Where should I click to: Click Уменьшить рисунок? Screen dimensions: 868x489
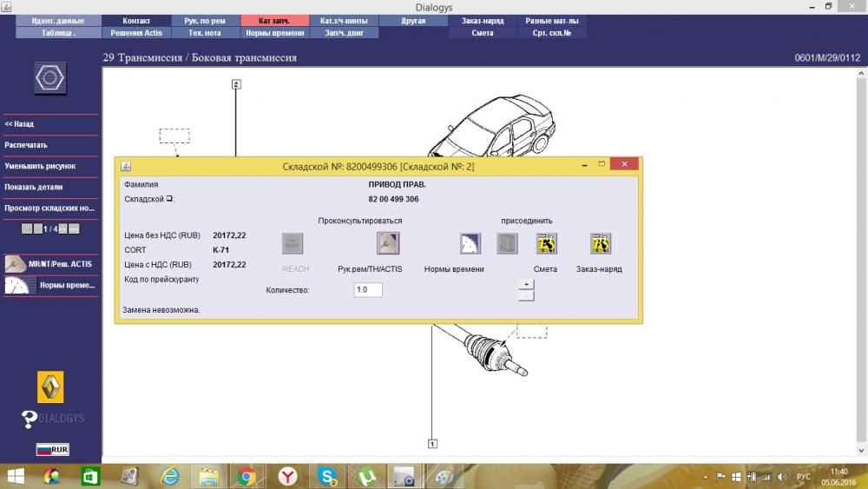pyautogui.click(x=50, y=166)
